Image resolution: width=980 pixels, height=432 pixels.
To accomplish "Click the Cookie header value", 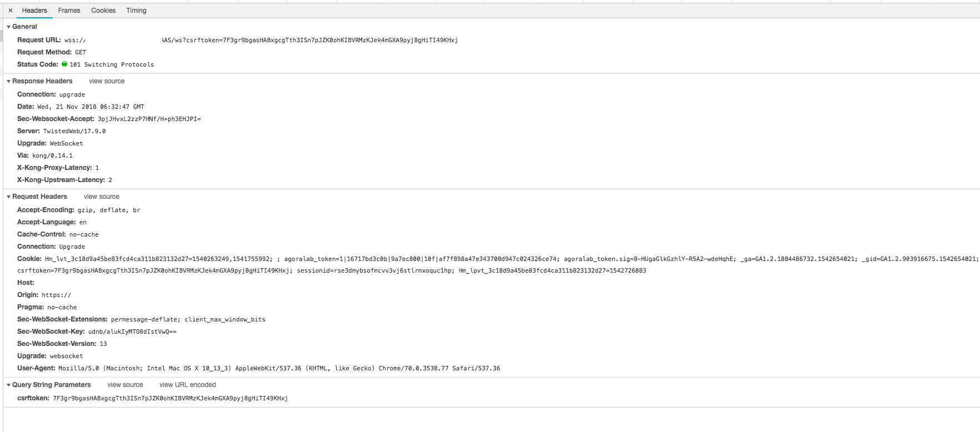I will [x=500, y=259].
